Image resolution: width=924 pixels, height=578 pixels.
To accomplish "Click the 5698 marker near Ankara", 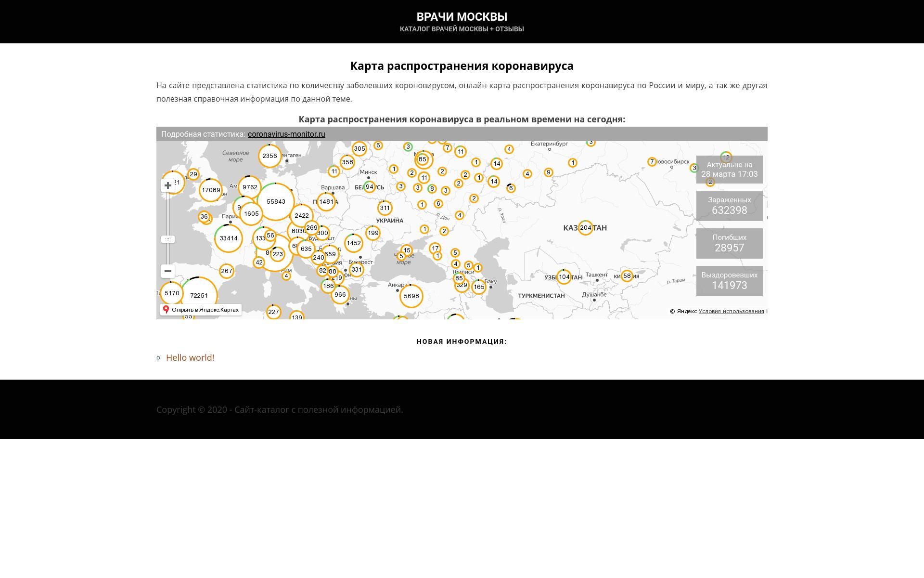I will click(x=411, y=296).
